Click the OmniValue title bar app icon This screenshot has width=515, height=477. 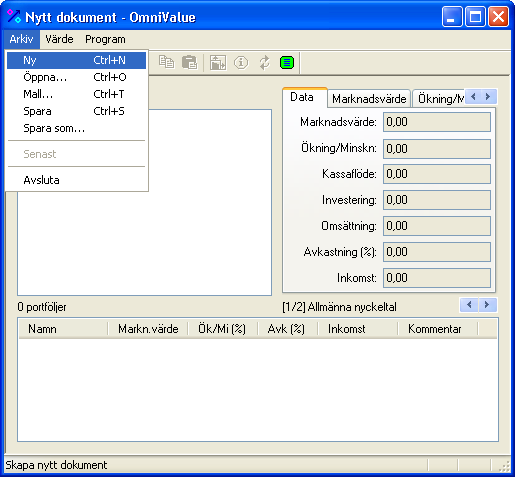click(x=14, y=17)
